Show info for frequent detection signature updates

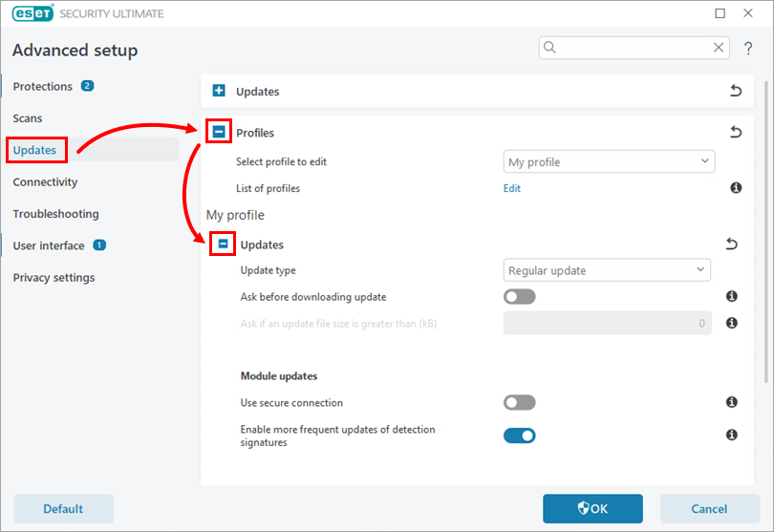pyautogui.click(x=732, y=436)
